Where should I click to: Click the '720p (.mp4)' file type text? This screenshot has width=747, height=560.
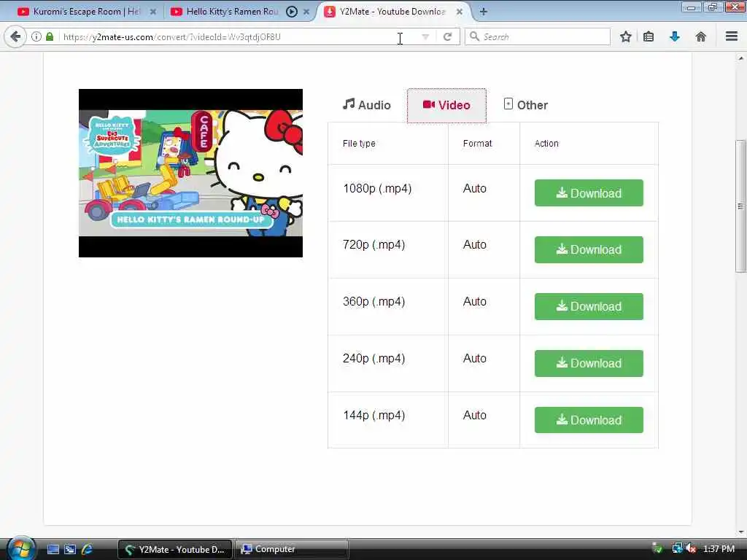[x=374, y=245]
